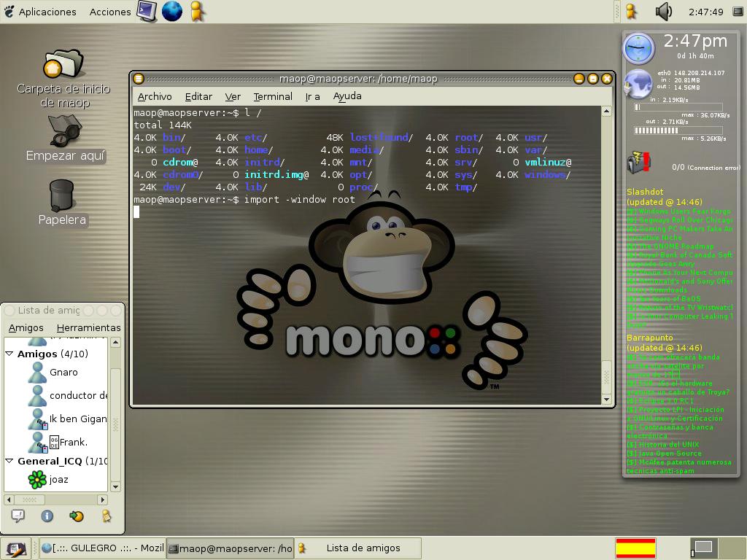The width and height of the screenshot is (747, 560).
Task: Click the incoming network speed bar
Action: pyautogui.click(x=678, y=108)
